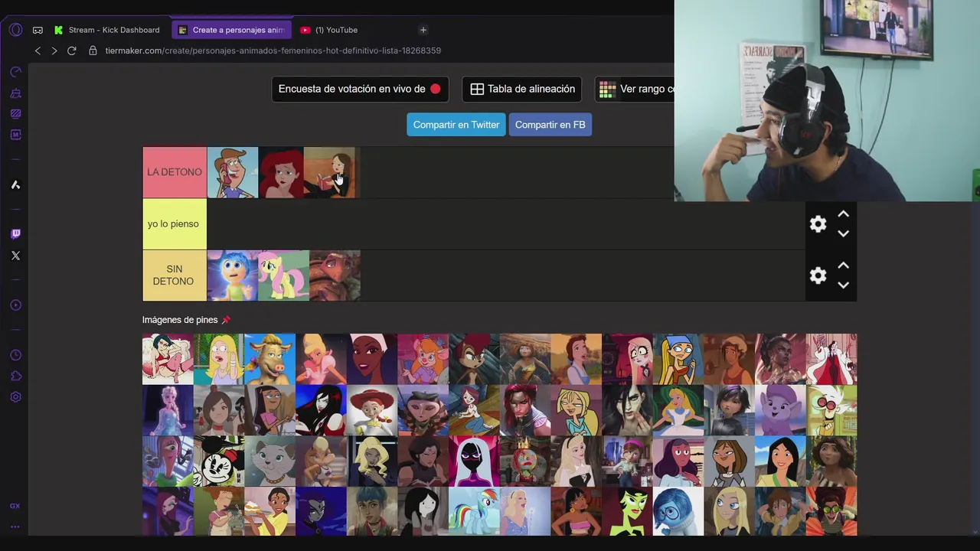Open browser Settings gear in sidebar

pos(15,397)
